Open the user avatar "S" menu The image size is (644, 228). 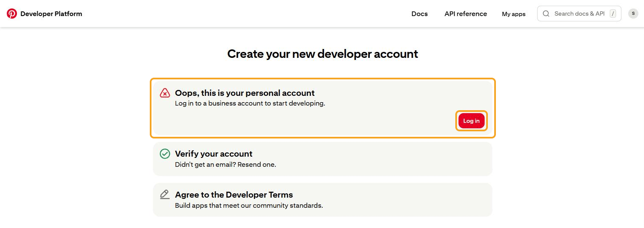point(633,14)
